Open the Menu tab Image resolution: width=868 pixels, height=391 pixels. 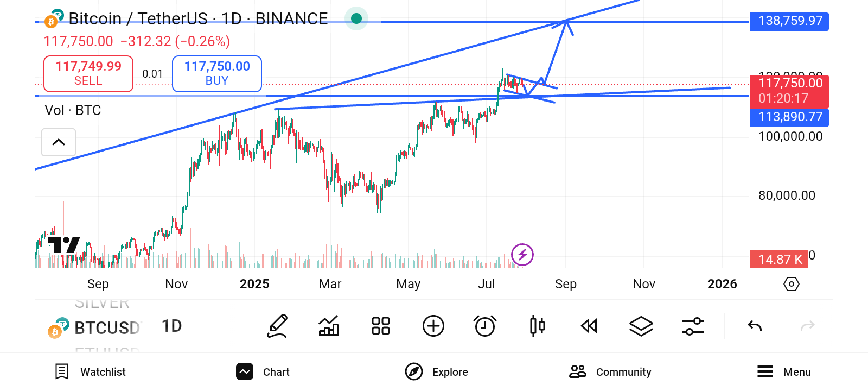(784, 372)
